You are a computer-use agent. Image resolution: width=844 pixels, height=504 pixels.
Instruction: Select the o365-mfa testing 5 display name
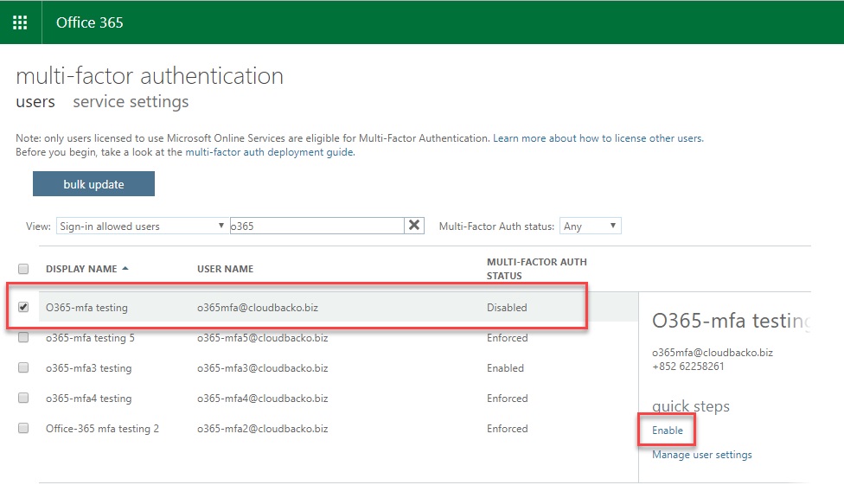(x=90, y=338)
